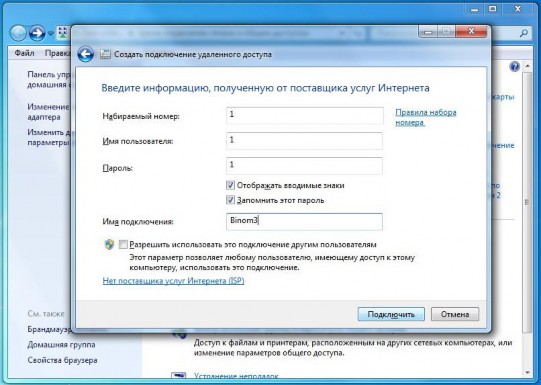The width and height of the screenshot is (541, 385).
Task: Open the Файл menu
Action: tap(24, 53)
